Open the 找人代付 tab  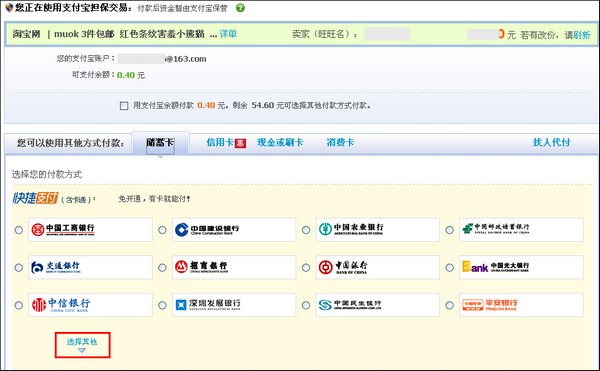[551, 143]
